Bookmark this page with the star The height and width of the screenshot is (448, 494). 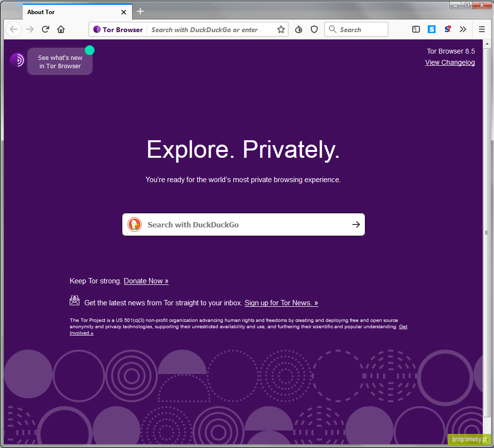coord(281,30)
